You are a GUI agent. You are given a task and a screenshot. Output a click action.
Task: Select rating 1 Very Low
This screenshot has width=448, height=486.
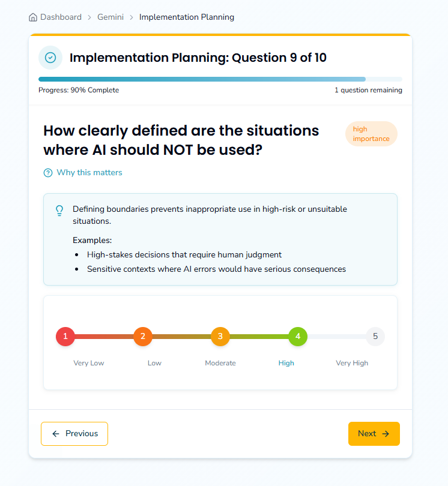click(65, 337)
